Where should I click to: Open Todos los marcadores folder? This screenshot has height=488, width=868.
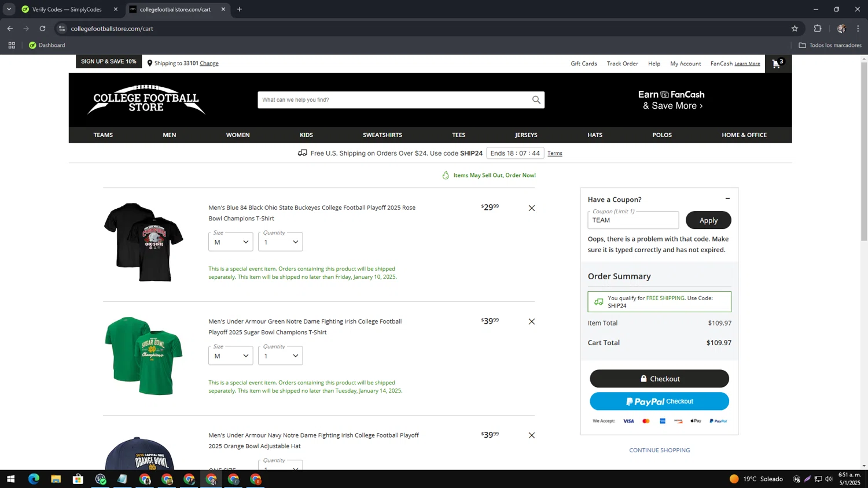click(830, 45)
